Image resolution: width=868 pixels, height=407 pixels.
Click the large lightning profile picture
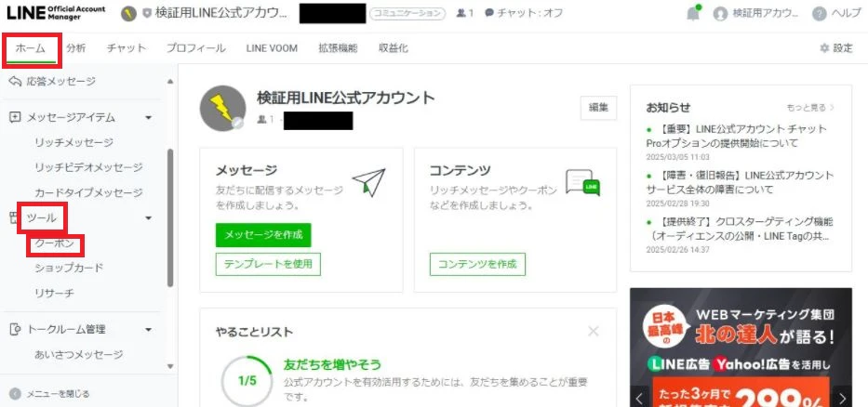point(222,109)
